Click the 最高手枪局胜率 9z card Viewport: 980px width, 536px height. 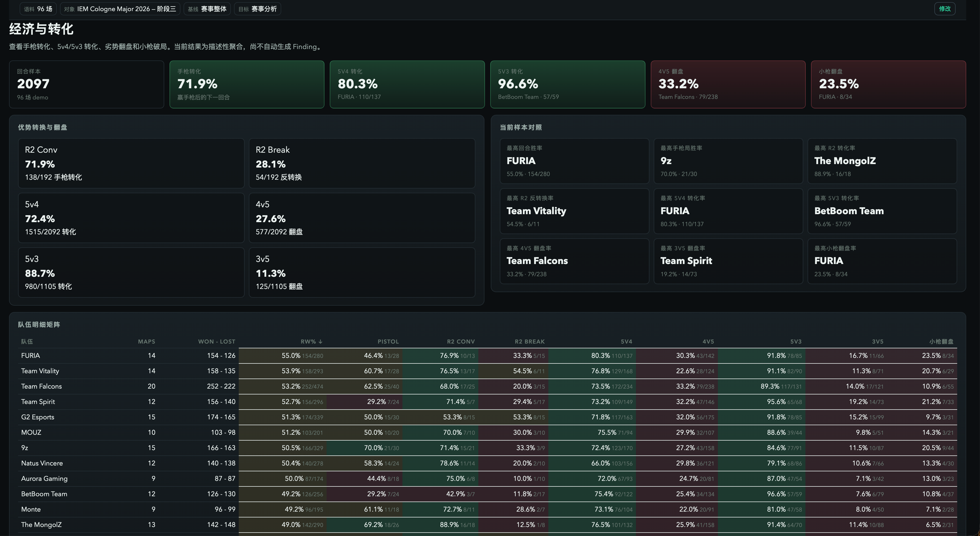[x=728, y=161]
